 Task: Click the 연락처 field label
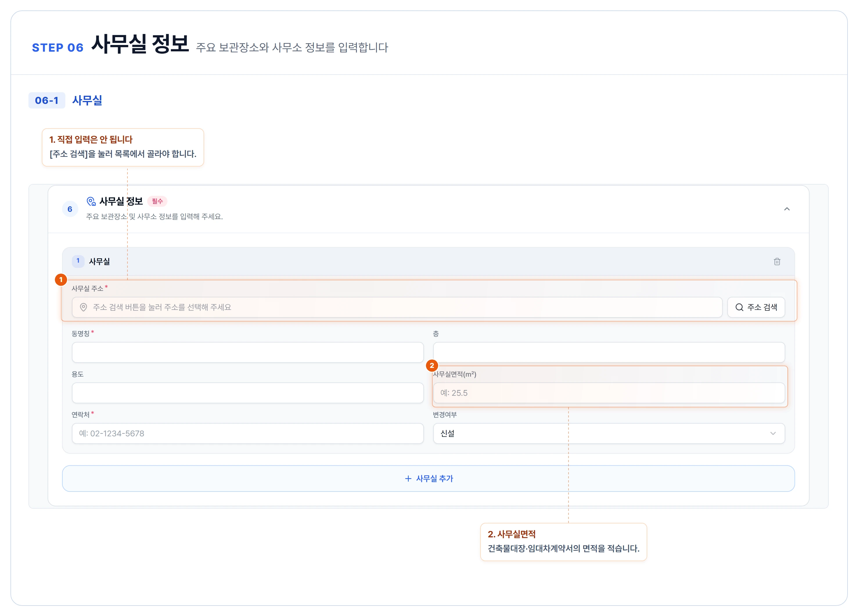[81, 415]
